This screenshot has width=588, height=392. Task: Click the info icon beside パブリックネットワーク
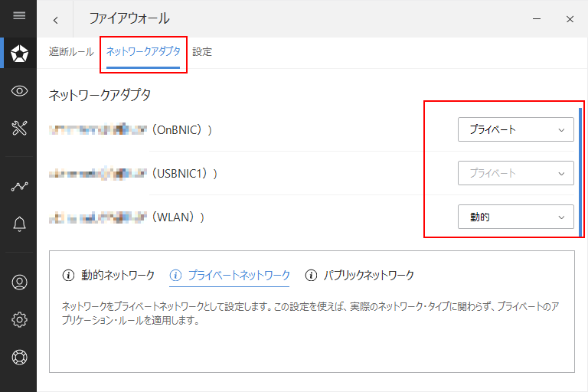[311, 276]
